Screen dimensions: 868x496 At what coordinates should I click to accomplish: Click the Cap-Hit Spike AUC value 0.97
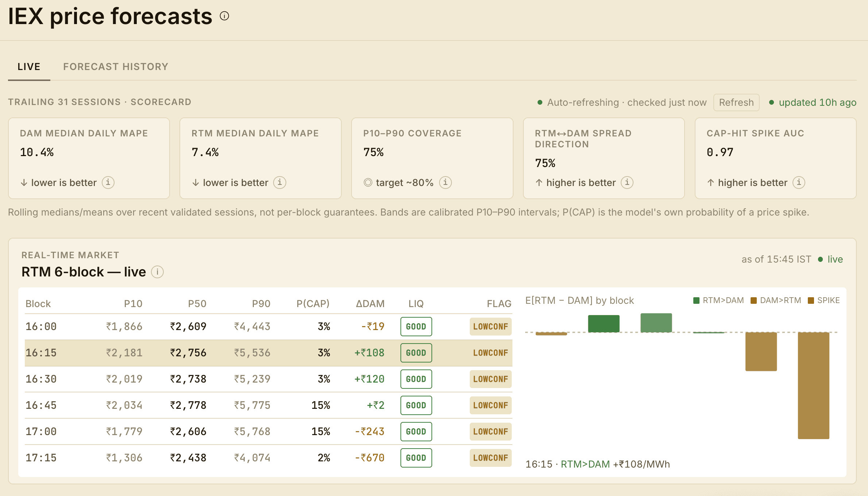pyautogui.click(x=720, y=152)
